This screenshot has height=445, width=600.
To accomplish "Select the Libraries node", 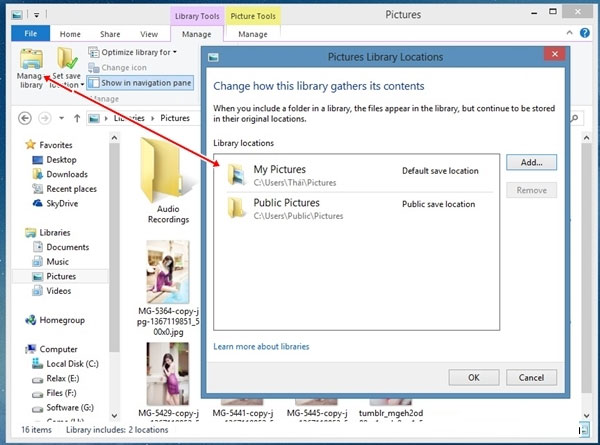I will (x=47, y=233).
